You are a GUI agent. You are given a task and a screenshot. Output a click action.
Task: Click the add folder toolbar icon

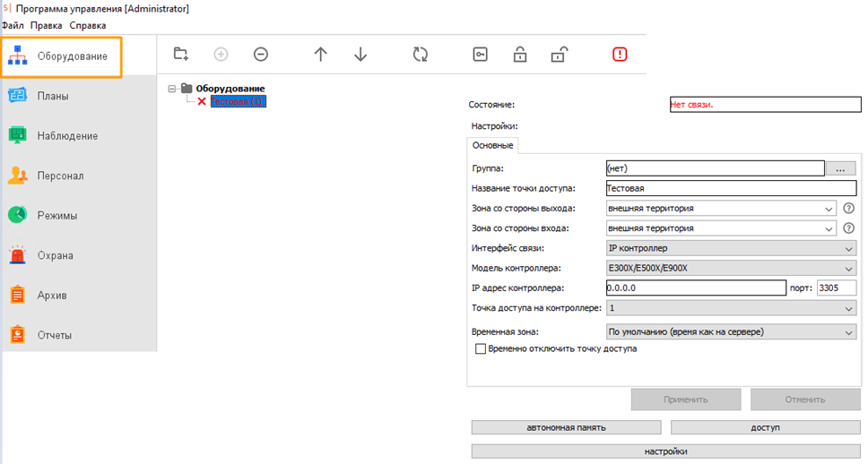[x=180, y=55]
